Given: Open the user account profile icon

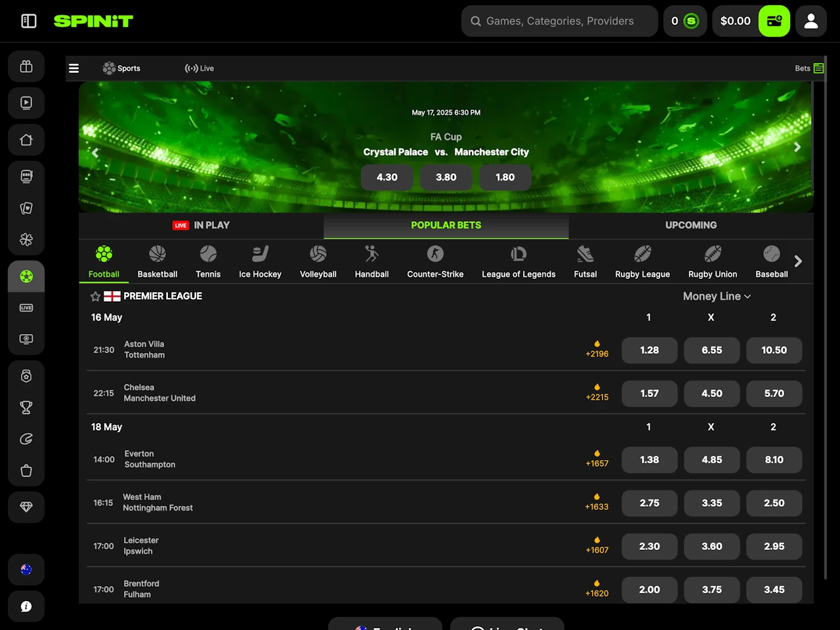Looking at the screenshot, I should click(x=811, y=21).
